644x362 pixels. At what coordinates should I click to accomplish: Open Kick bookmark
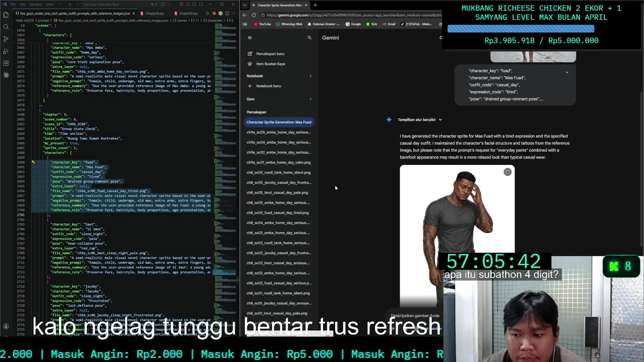point(371,24)
